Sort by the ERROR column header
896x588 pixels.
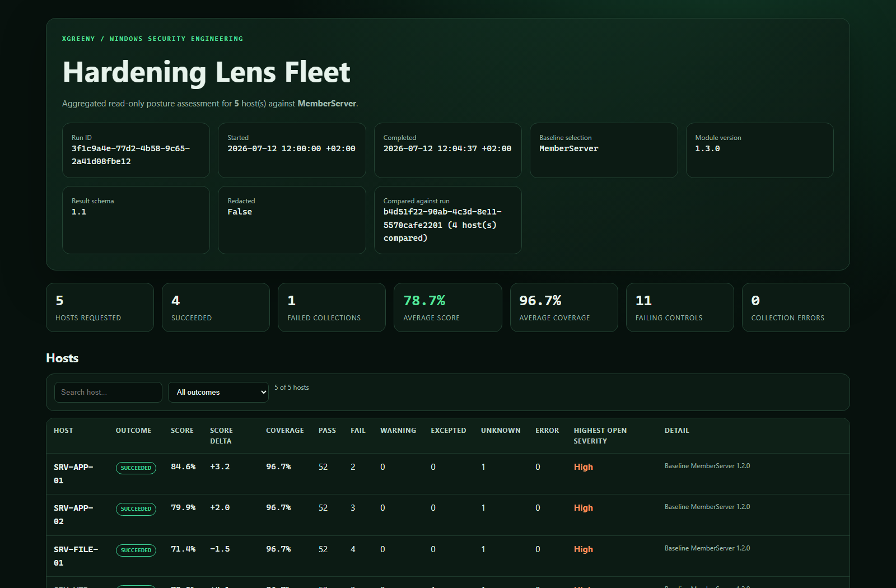tap(547, 431)
